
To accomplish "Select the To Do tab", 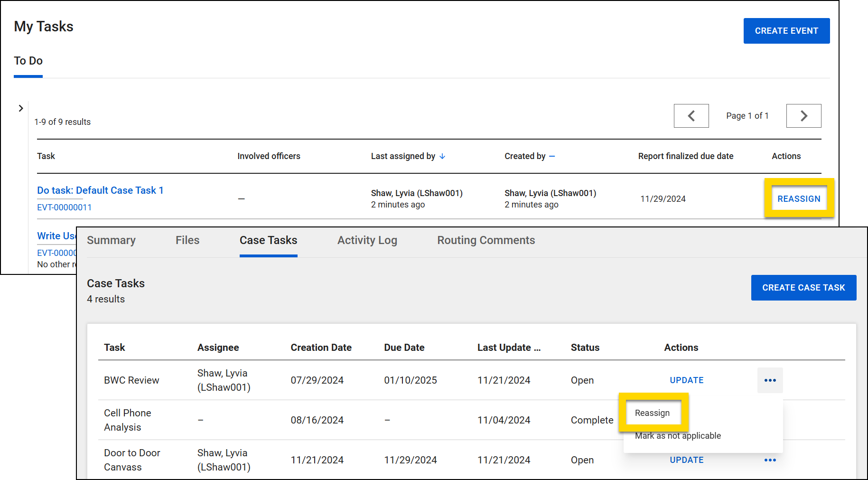I will tap(28, 60).
